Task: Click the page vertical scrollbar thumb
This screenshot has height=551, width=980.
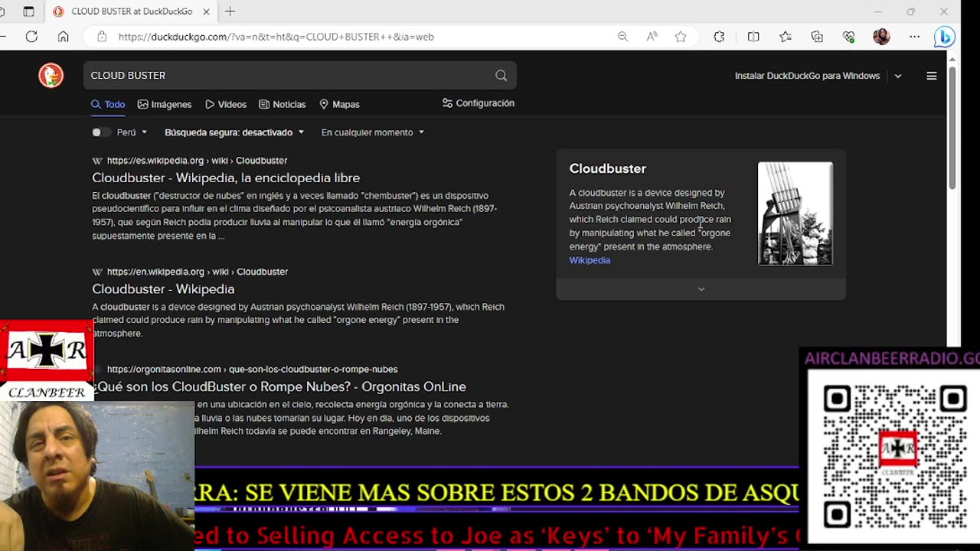Action: point(952,126)
